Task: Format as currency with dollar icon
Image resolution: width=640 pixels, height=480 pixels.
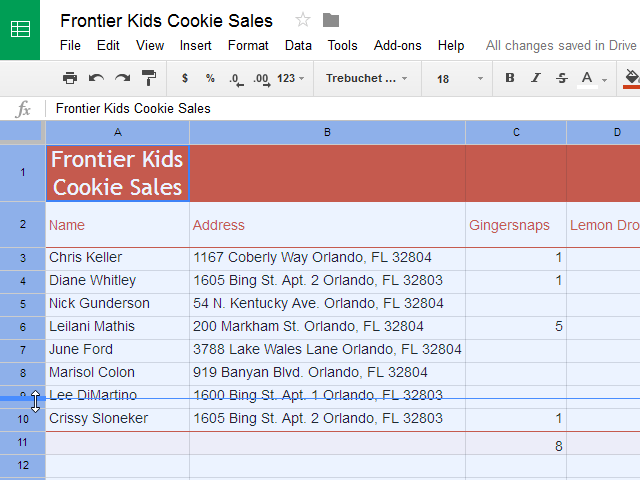Action: click(x=185, y=78)
